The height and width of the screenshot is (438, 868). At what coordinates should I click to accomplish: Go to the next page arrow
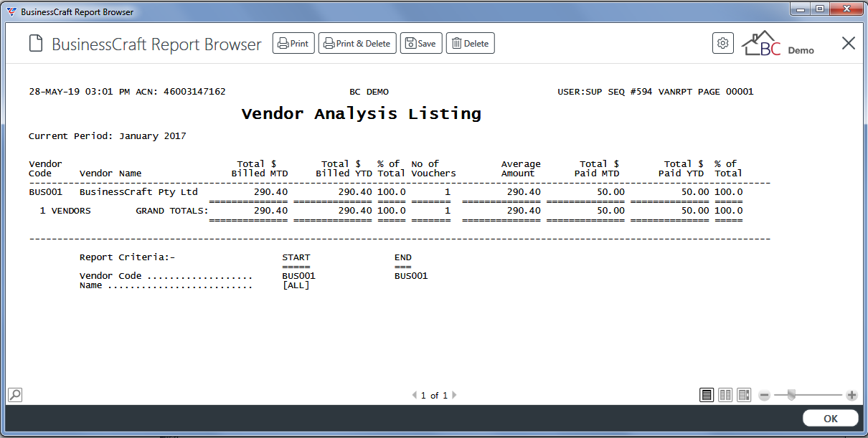coord(454,395)
